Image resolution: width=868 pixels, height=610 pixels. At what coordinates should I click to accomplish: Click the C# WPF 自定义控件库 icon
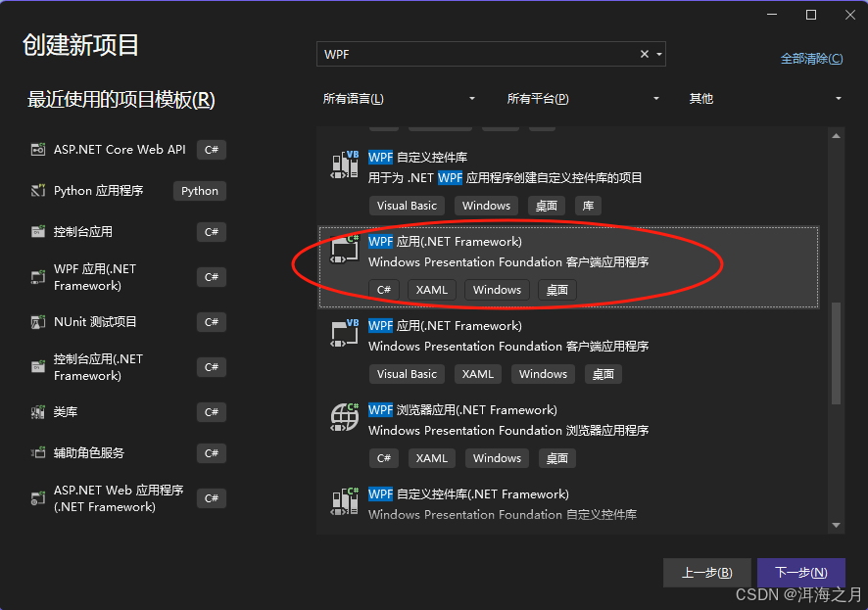(x=344, y=501)
